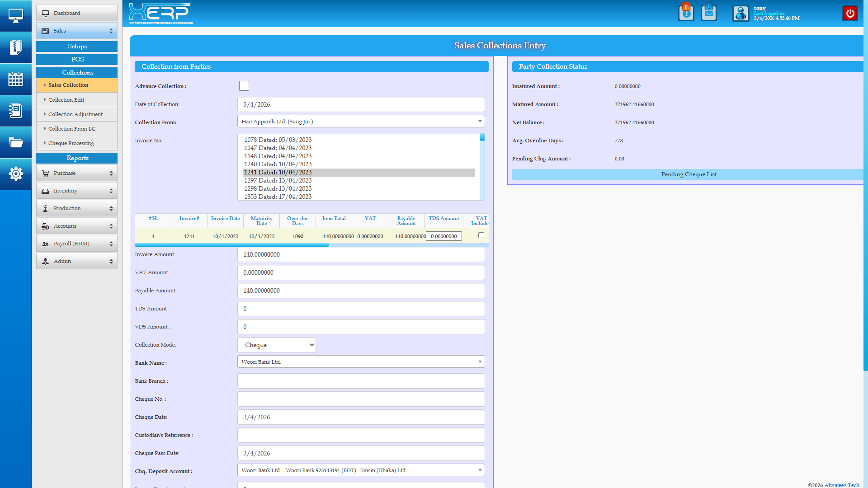This screenshot has width=868, height=488.
Task: Select Cheque Processing menu item
Action: 71,143
